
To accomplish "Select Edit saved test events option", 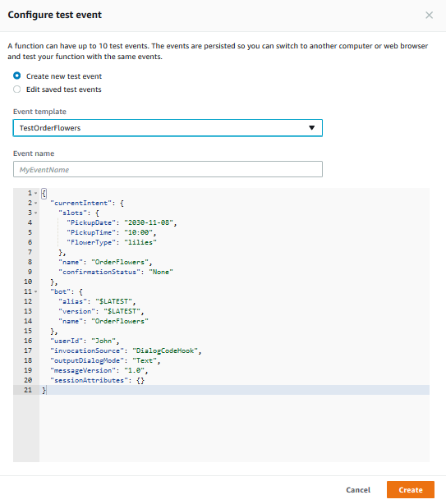I will click(x=17, y=89).
